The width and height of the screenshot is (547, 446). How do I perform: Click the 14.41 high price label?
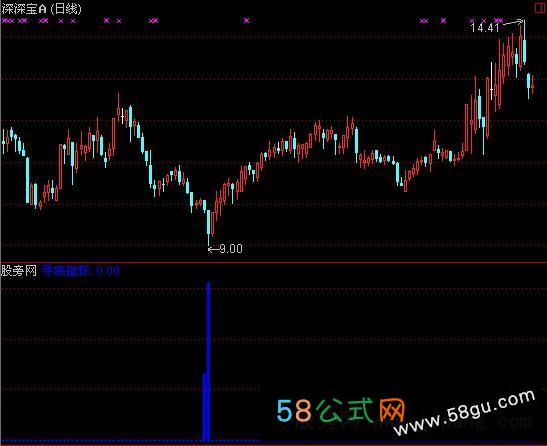pos(485,28)
